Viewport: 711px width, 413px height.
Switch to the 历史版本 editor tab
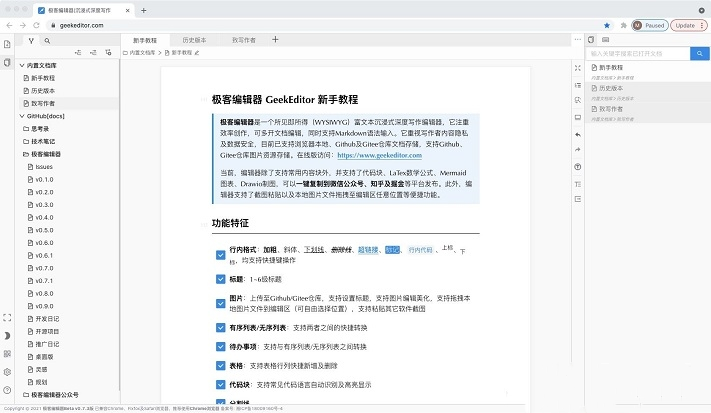point(195,40)
